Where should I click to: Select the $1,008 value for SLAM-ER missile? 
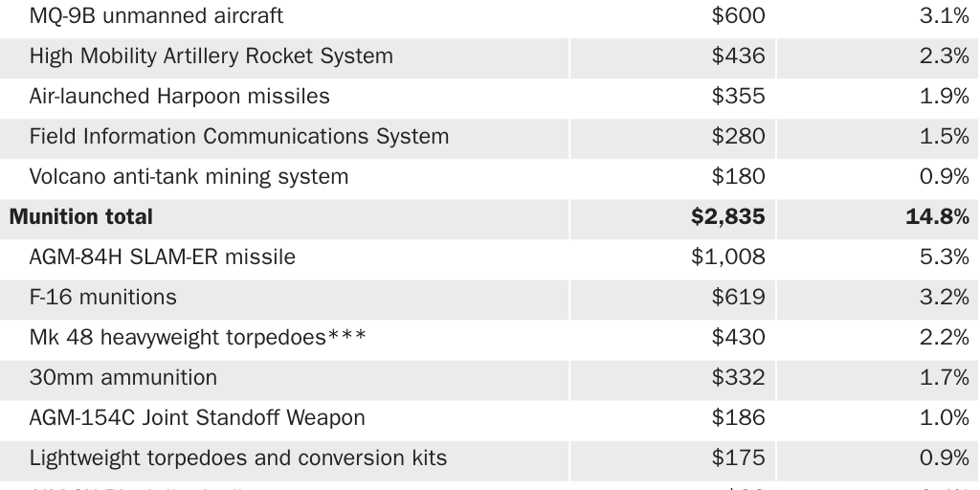click(x=729, y=257)
